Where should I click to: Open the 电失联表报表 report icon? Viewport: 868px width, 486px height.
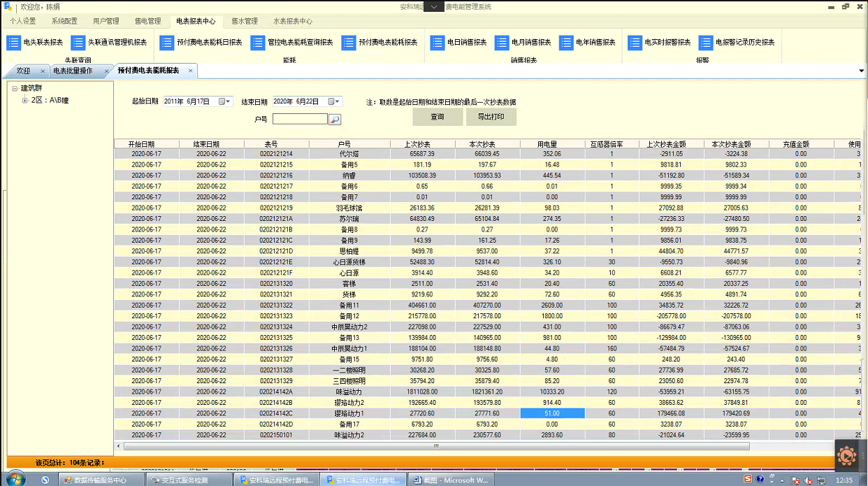click(14, 43)
